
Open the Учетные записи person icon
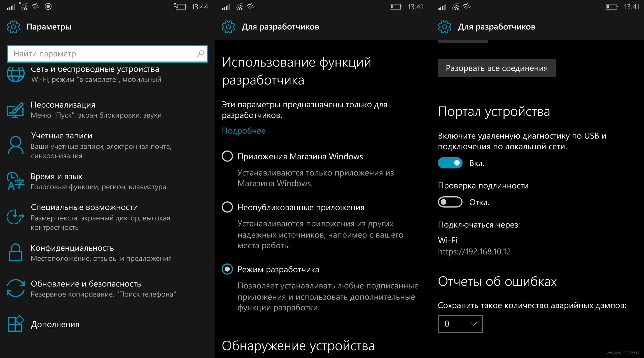pyautogui.click(x=15, y=145)
